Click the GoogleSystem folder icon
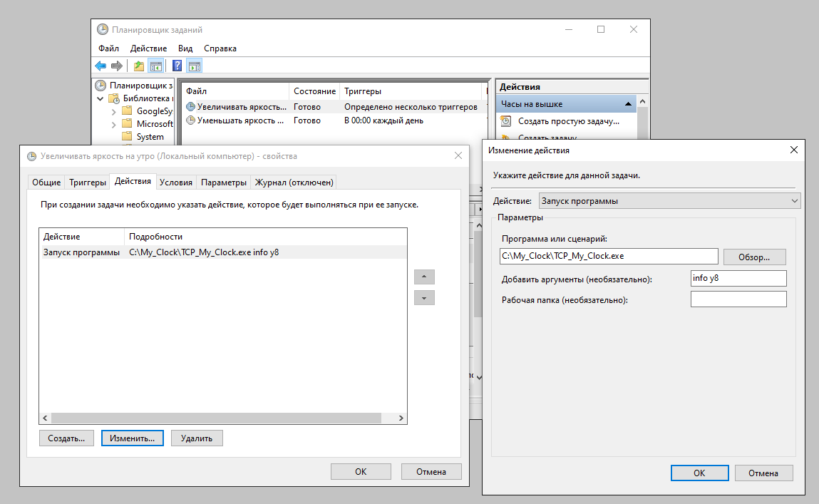The image size is (819, 504). (127, 110)
